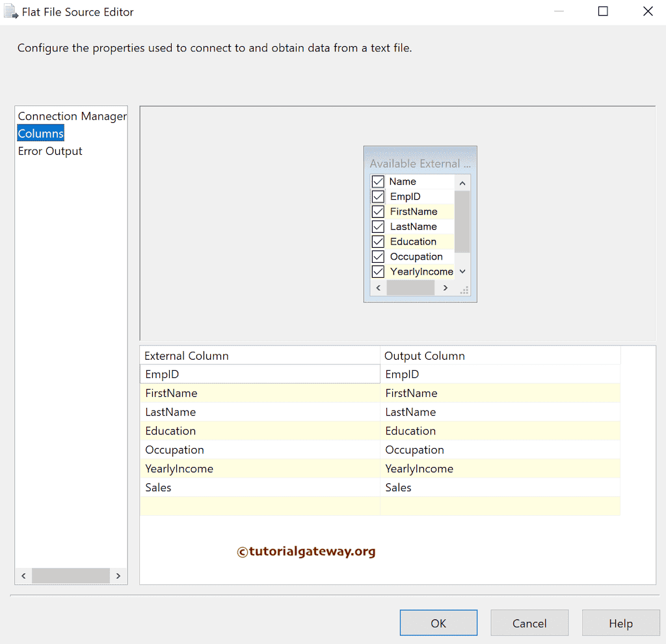Screen dimensions: 666x644
Task: Maximize the Flat File Source Editor window
Action: [x=603, y=12]
